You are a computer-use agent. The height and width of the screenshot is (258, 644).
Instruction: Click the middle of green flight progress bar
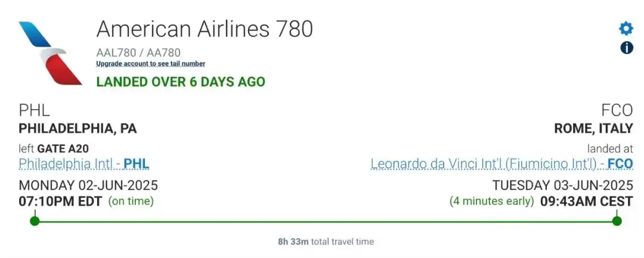pos(326,222)
